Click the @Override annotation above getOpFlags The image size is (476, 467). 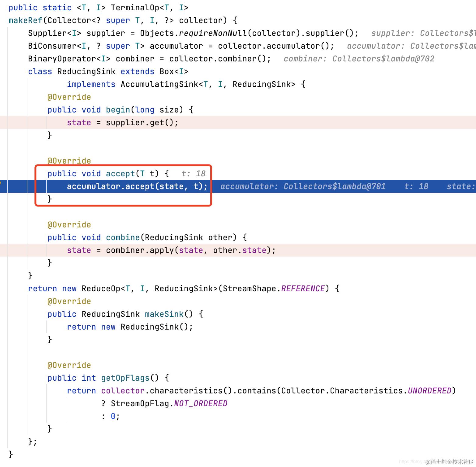(69, 365)
